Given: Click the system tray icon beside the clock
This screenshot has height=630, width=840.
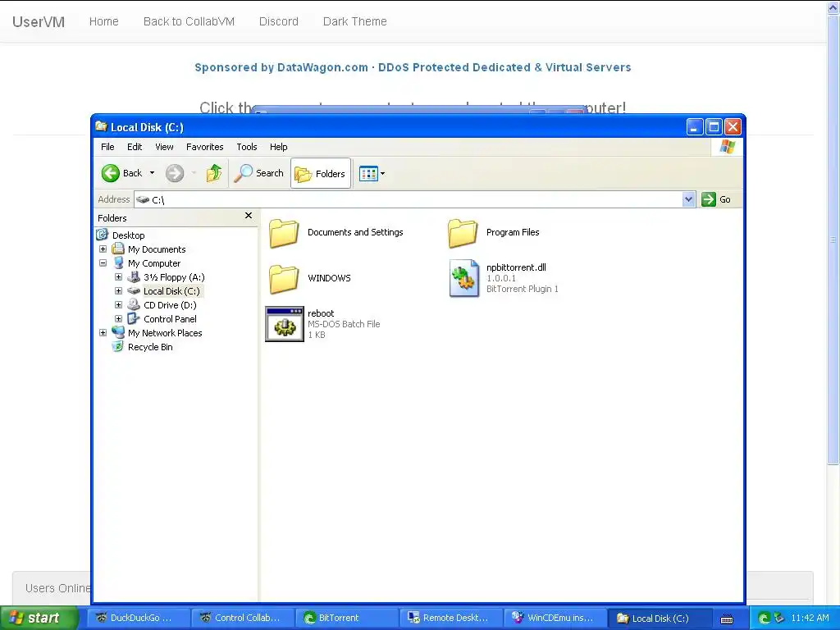Looking at the screenshot, I should 779,619.
